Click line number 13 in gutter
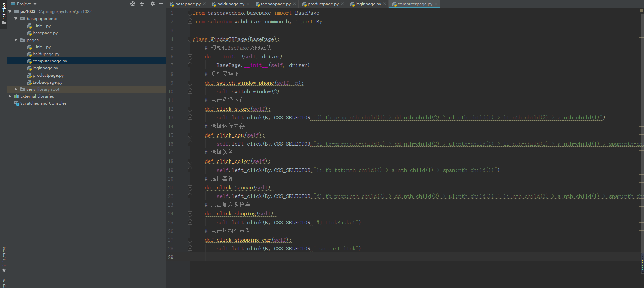This screenshot has width=644, height=288. coord(171,118)
